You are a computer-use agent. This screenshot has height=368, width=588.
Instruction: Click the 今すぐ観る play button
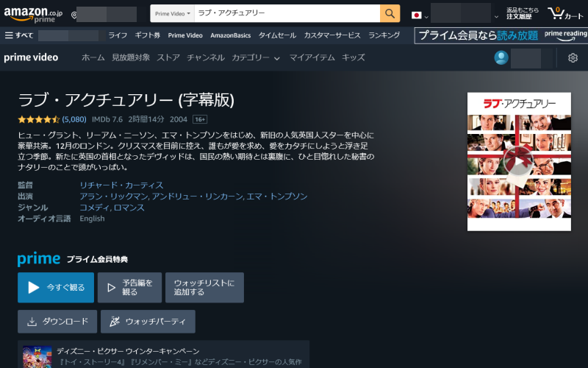pos(56,288)
